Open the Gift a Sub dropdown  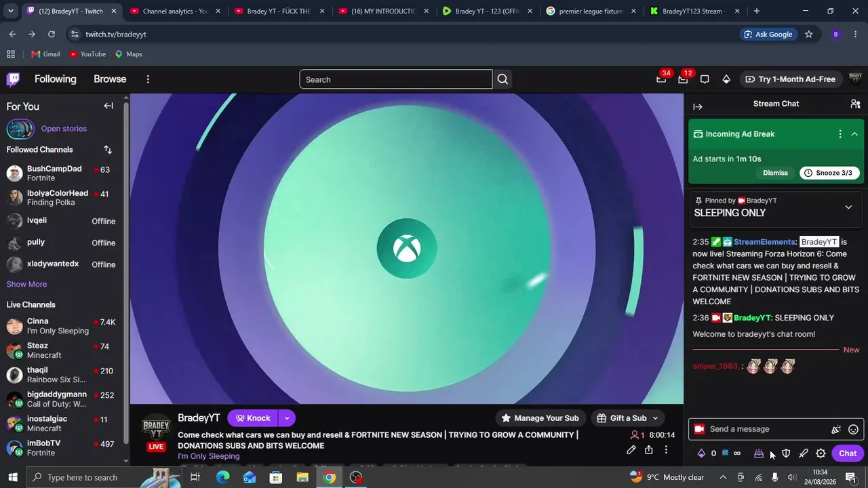pos(628,418)
